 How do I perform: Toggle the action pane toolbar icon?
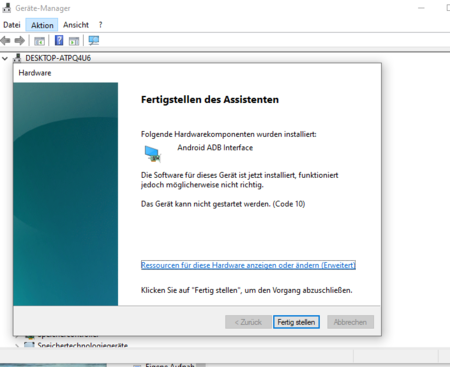pyautogui.click(x=74, y=41)
